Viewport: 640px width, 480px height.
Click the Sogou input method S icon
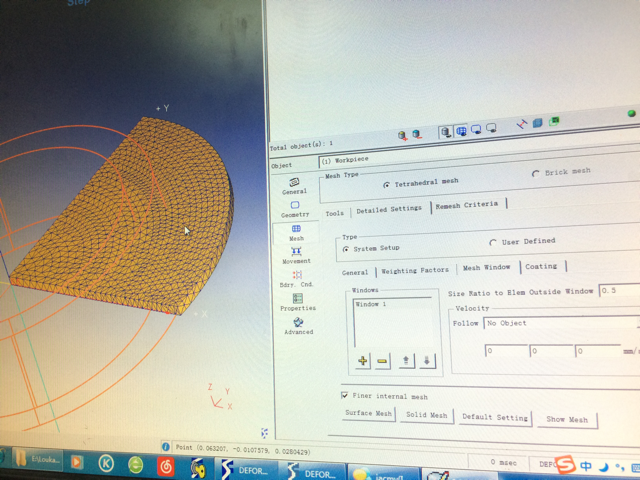click(x=565, y=464)
